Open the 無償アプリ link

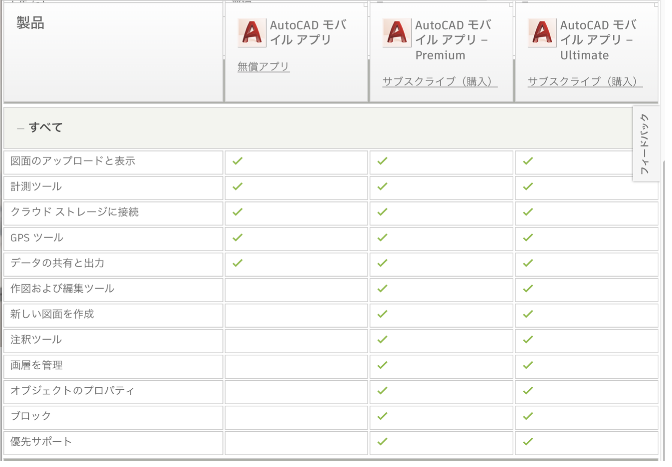[264, 67]
